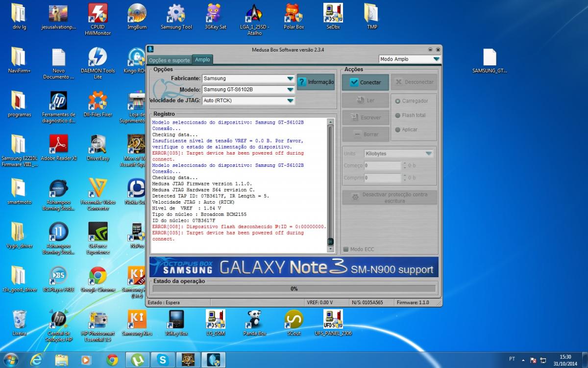Open the SeDbx desktop shortcut
Screen dimensions: 588x368
point(333,17)
